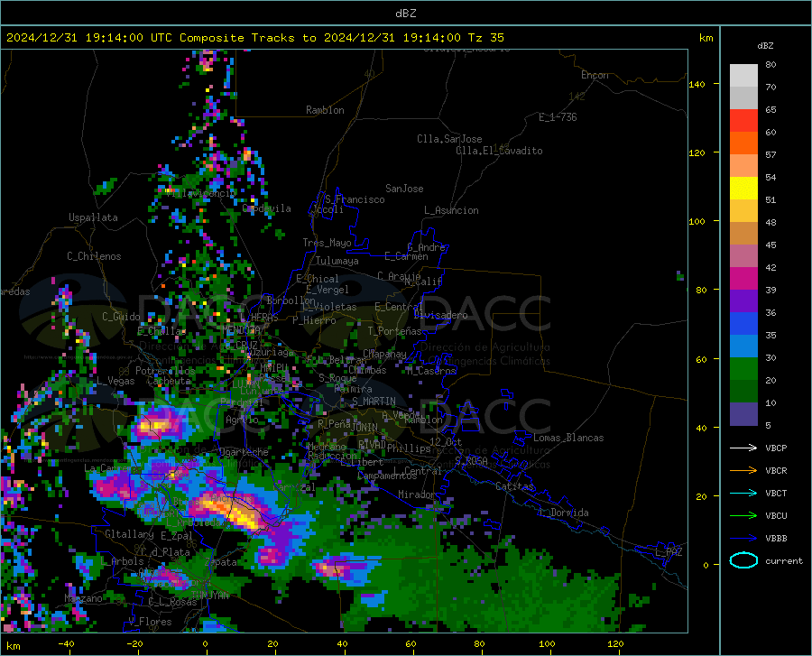Click the 'Manzano' label near the bottom left
The height and width of the screenshot is (656, 812).
click(x=83, y=598)
